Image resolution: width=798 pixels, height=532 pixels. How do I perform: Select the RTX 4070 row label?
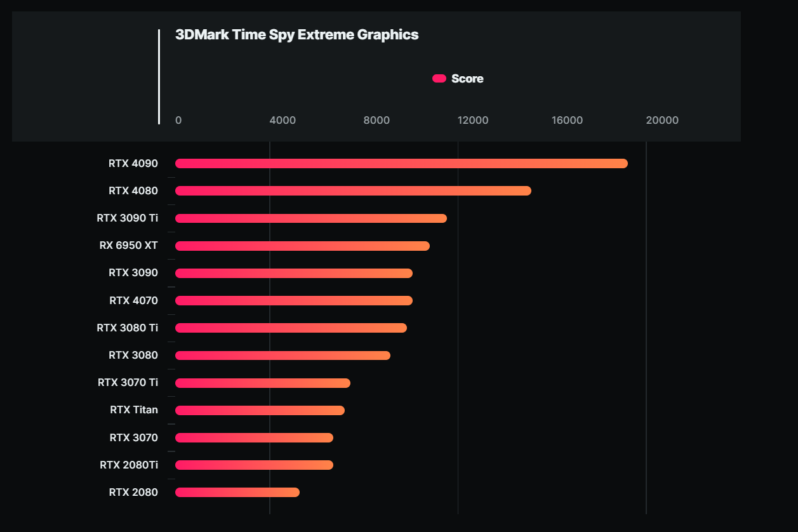(133, 300)
